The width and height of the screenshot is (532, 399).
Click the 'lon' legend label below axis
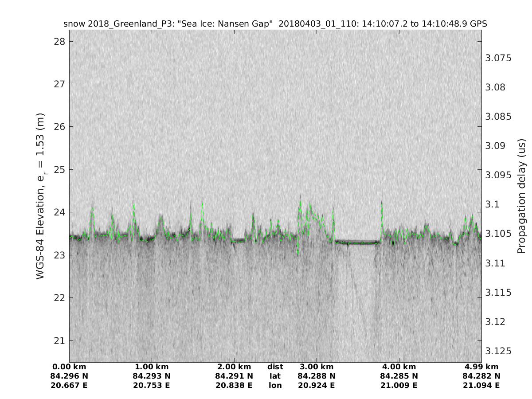(x=275, y=385)
